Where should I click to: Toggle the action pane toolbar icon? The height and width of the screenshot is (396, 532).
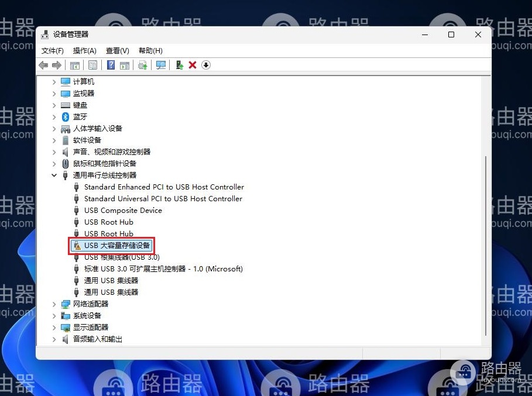125,65
